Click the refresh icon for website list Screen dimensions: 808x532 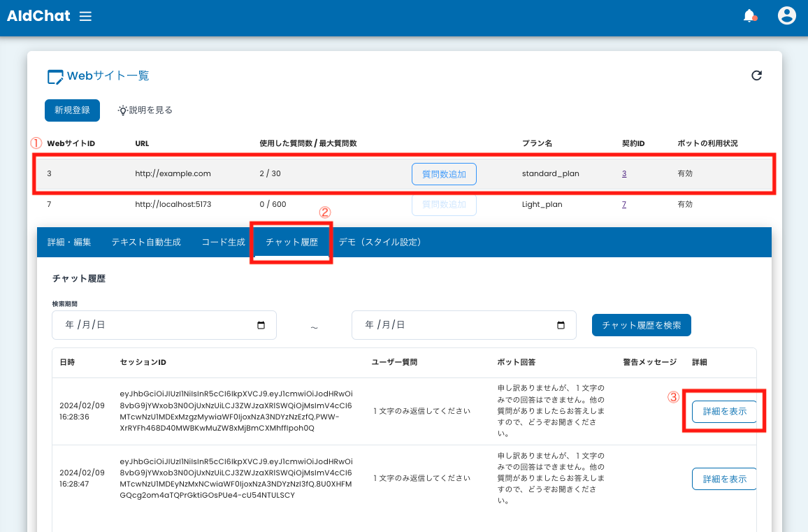click(756, 76)
